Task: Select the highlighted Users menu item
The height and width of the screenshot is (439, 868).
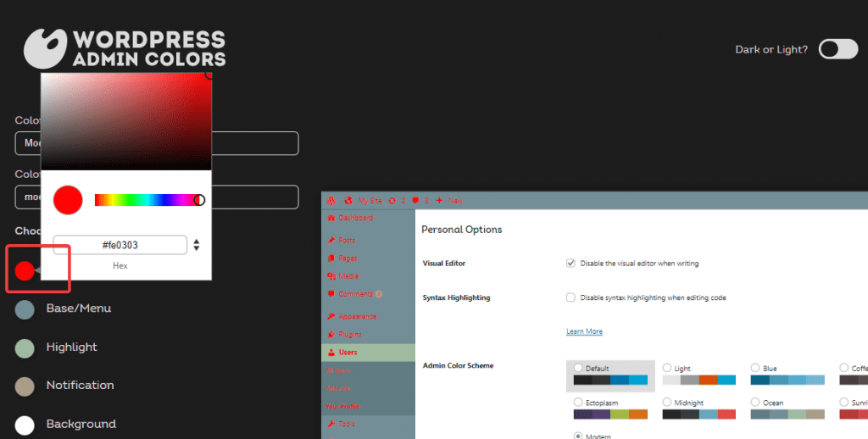Action: click(x=368, y=352)
